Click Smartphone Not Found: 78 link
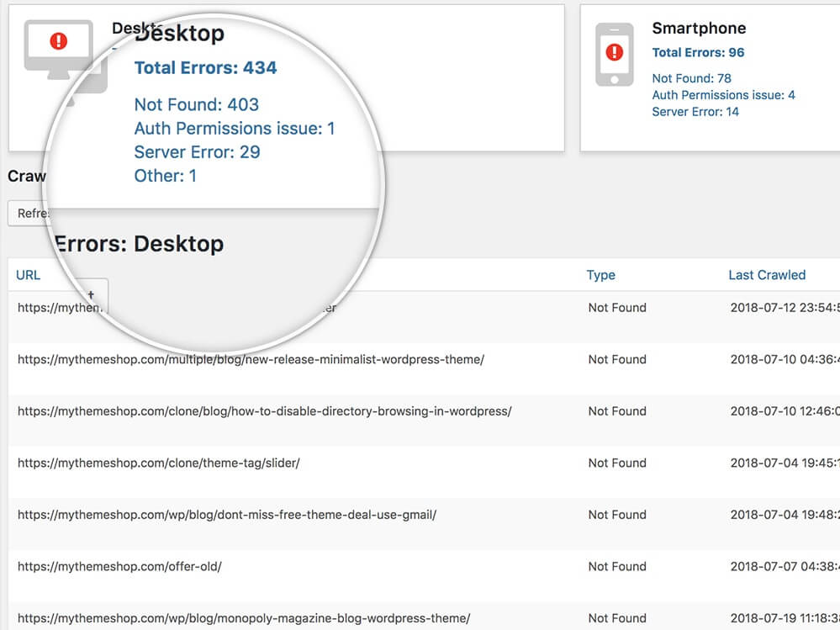The image size is (840, 630). coord(691,78)
